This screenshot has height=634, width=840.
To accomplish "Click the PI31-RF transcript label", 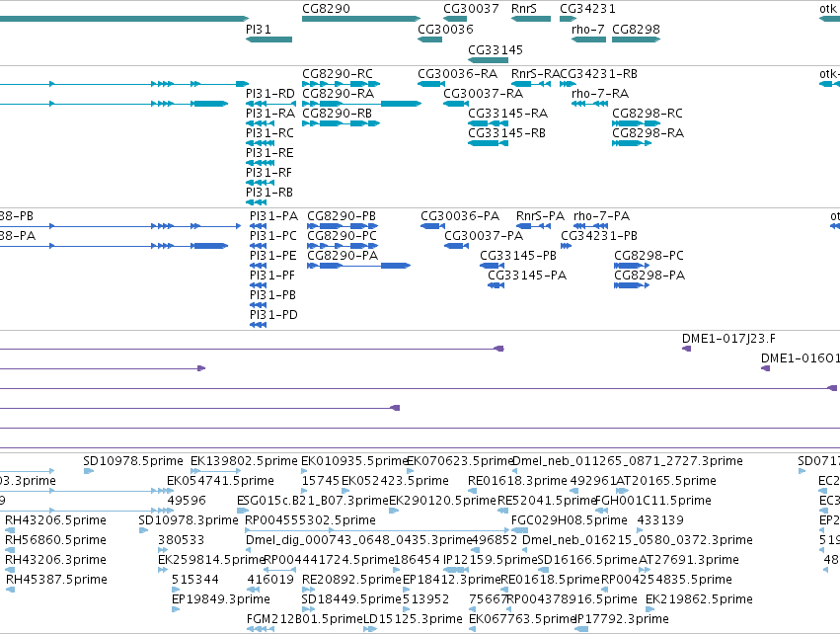I will click(268, 173).
